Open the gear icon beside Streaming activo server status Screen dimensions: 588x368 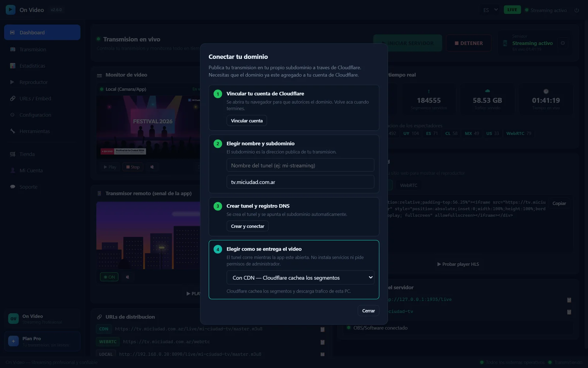point(563,43)
